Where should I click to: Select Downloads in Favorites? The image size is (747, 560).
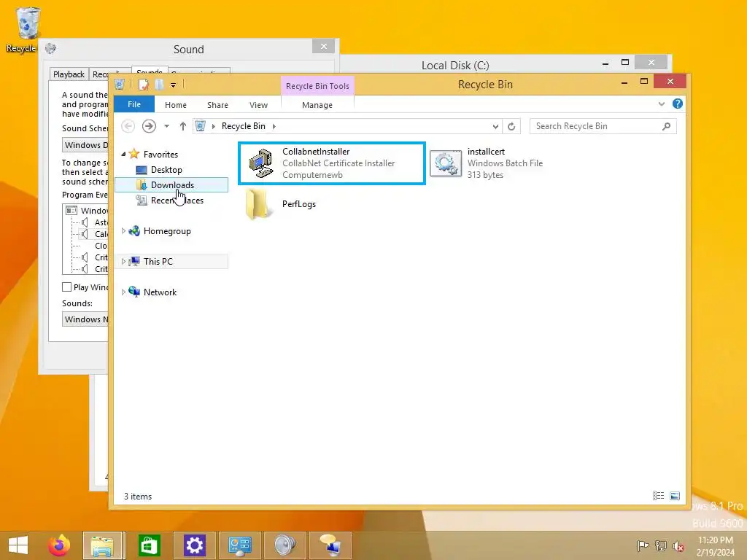[171, 184]
